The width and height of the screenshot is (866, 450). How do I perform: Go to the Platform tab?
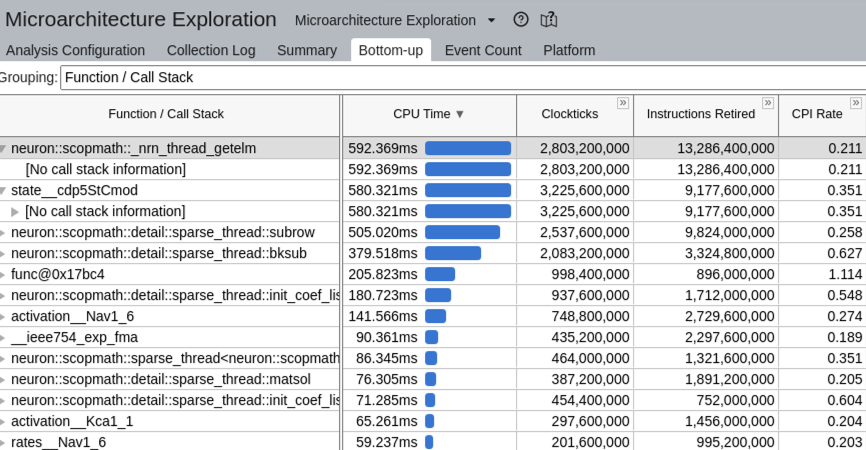[x=569, y=50]
